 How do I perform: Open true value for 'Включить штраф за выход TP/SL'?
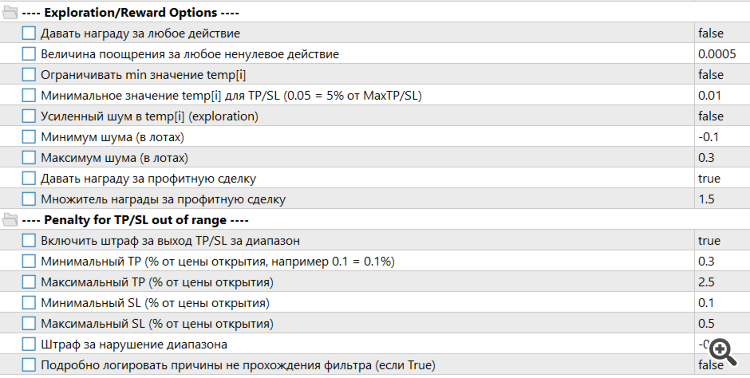coord(722,241)
